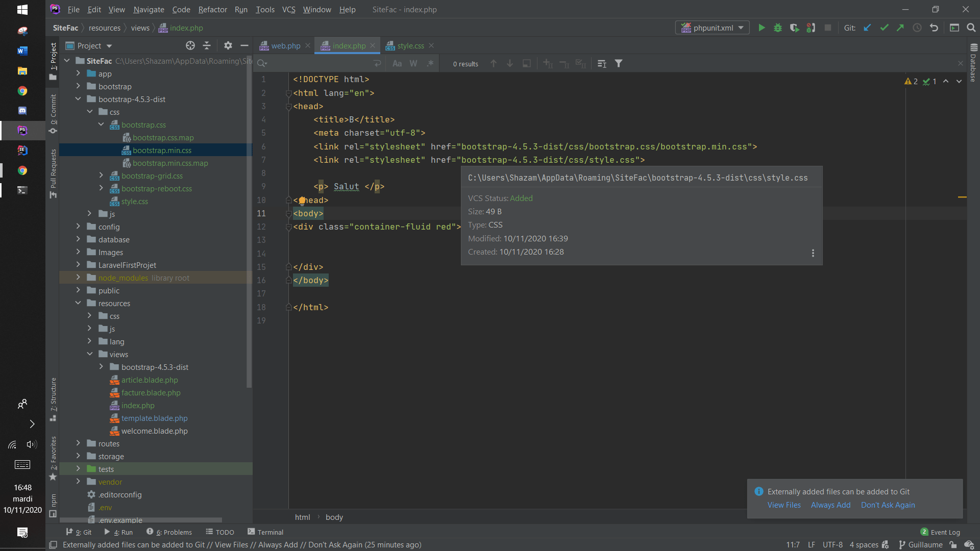
Task: Open the Refactor menu
Action: [x=212, y=9]
